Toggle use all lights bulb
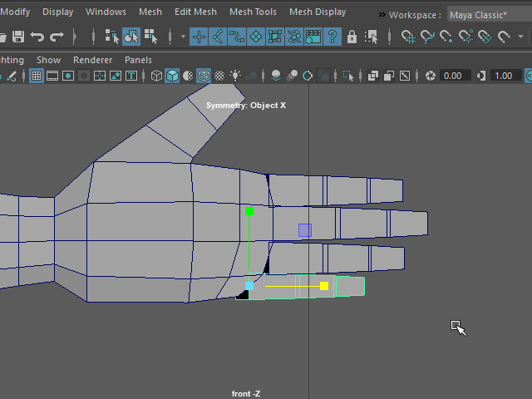This screenshot has height=399, width=532. [x=235, y=76]
